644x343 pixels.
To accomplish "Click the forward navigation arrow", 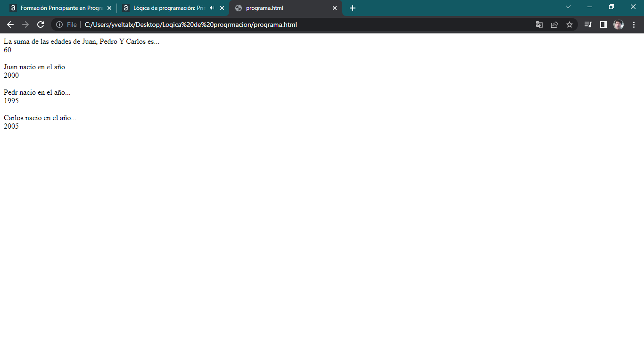I will (x=25, y=24).
